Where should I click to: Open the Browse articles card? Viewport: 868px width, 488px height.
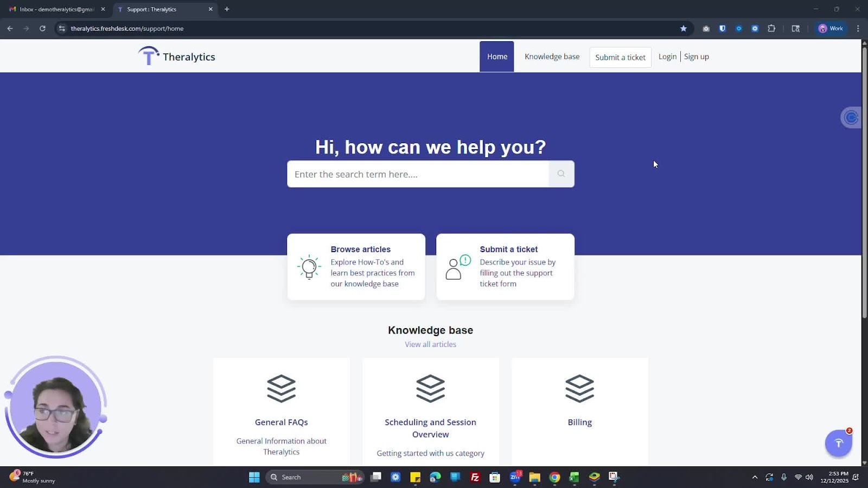[x=356, y=267]
